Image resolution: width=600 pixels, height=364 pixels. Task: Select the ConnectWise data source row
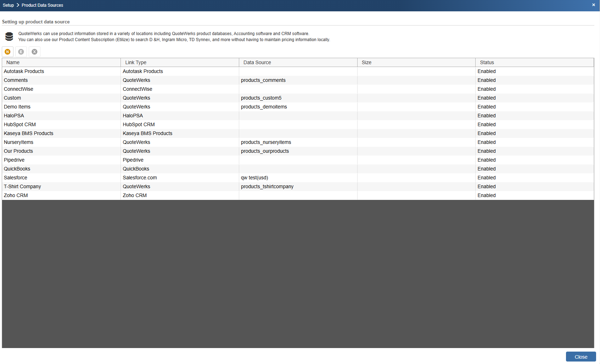point(298,89)
